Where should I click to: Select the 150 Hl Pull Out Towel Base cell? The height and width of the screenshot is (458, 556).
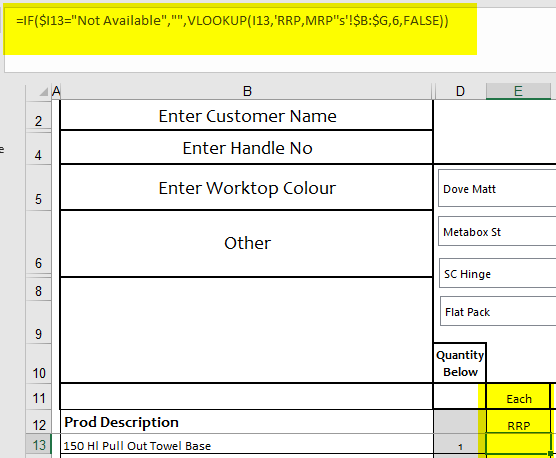point(247,445)
